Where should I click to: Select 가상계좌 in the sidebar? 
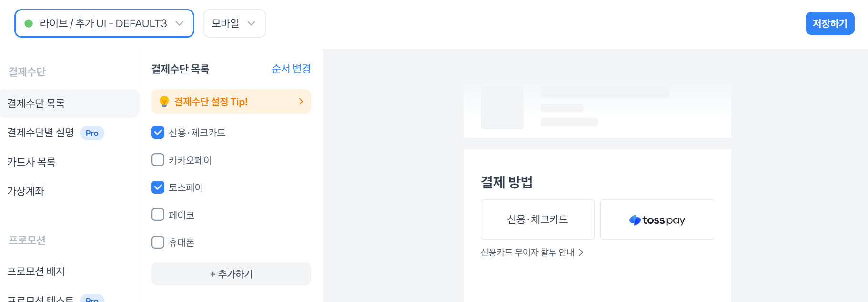click(26, 191)
